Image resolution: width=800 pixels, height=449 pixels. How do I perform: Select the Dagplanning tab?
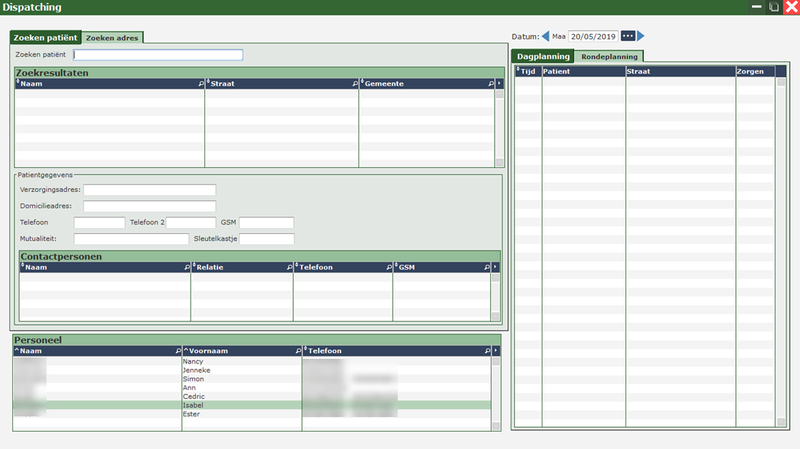(542, 56)
